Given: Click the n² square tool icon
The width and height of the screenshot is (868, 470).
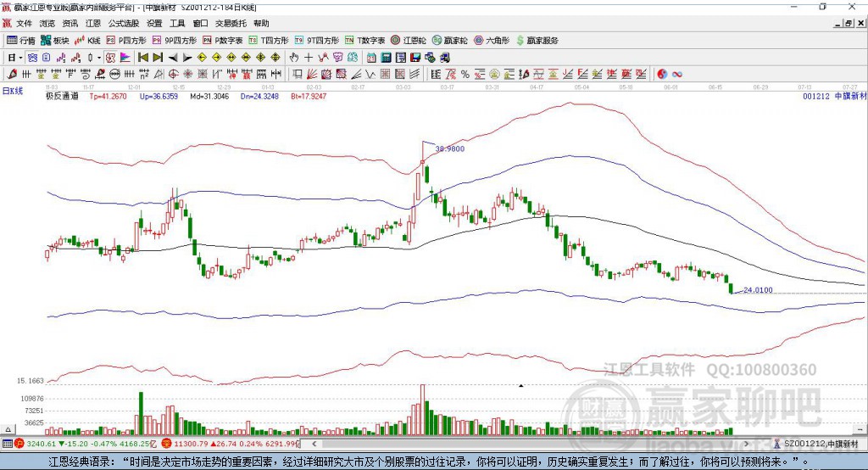Looking at the screenshot, I should [144, 75].
